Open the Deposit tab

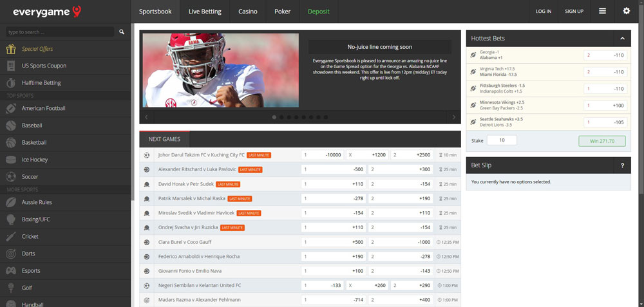(319, 12)
